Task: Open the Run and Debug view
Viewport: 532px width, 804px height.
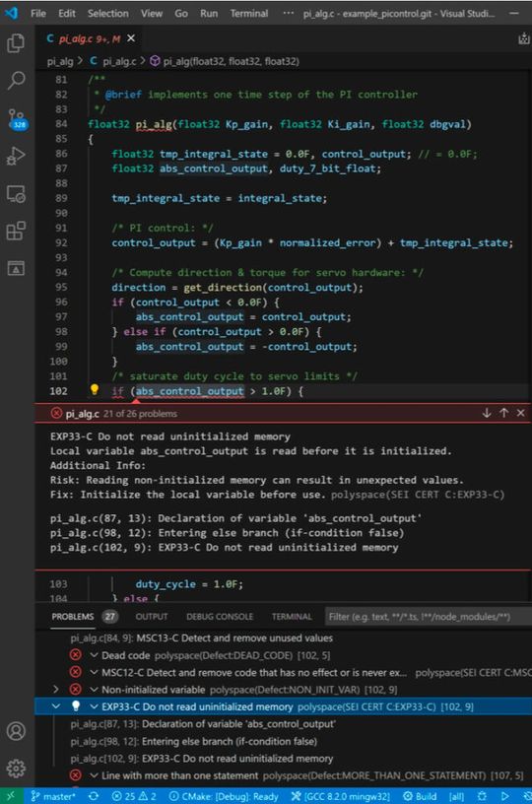Action: point(16,156)
